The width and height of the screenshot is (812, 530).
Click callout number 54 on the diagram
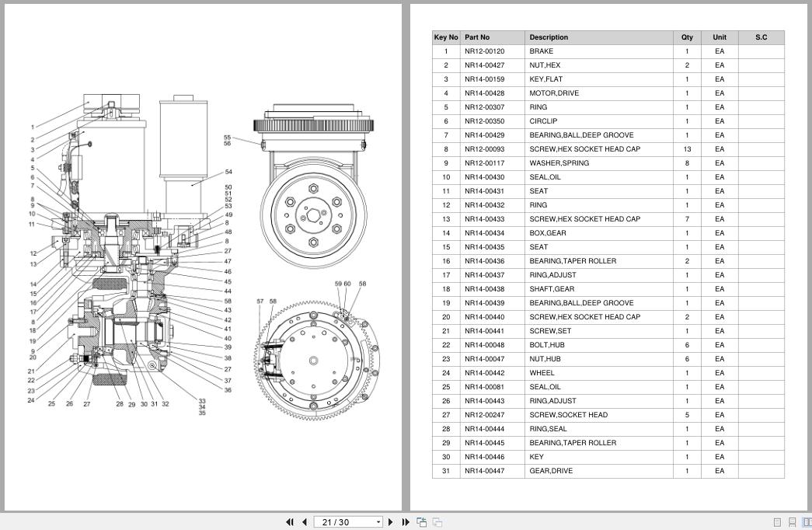click(228, 172)
